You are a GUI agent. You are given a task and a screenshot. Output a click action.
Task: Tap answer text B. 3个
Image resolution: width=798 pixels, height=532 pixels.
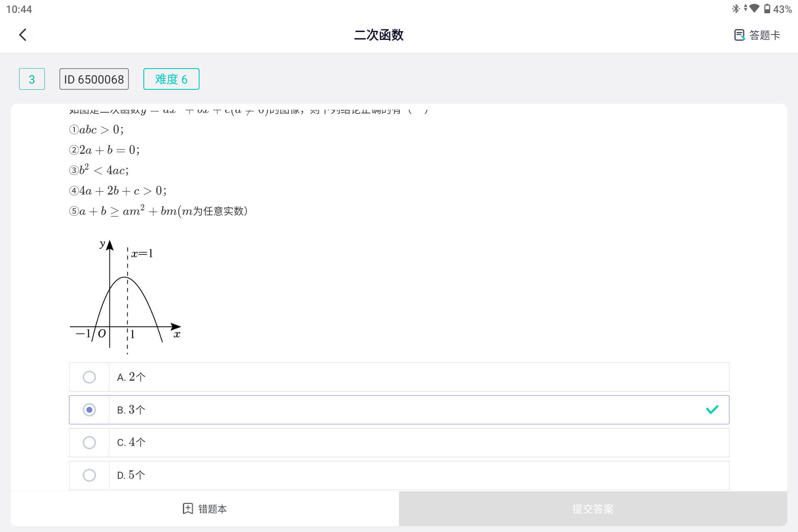tap(131, 410)
